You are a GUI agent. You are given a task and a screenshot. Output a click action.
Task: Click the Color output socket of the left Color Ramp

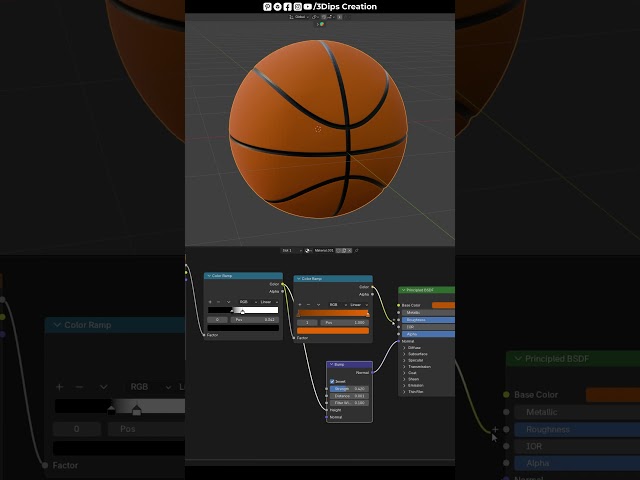282,284
